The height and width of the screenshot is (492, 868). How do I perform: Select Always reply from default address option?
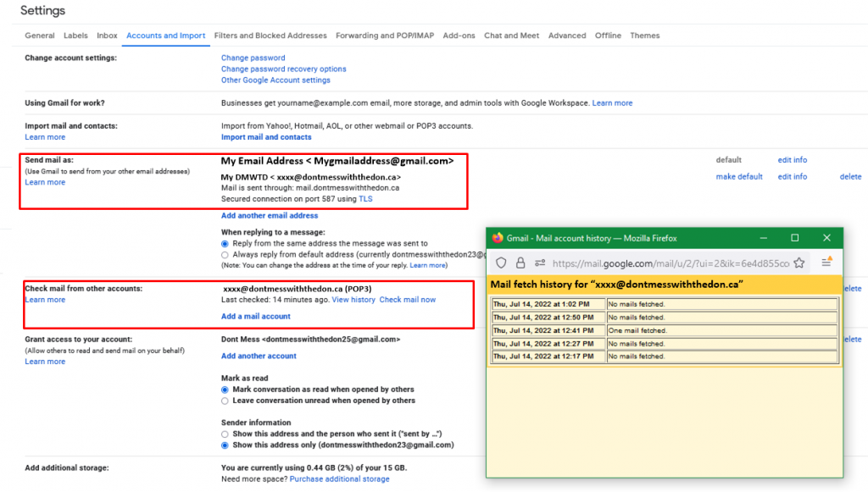(x=225, y=255)
